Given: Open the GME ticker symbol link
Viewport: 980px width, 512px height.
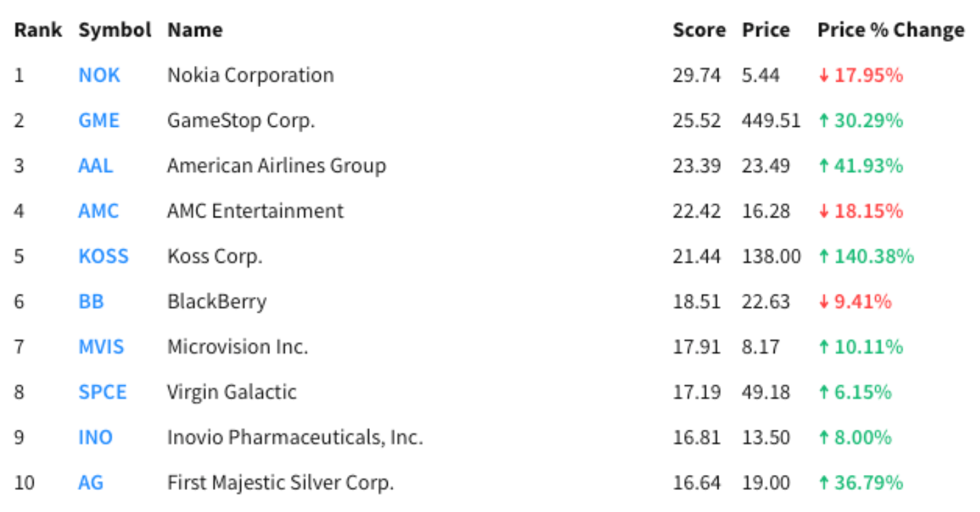Looking at the screenshot, I should (x=99, y=121).
